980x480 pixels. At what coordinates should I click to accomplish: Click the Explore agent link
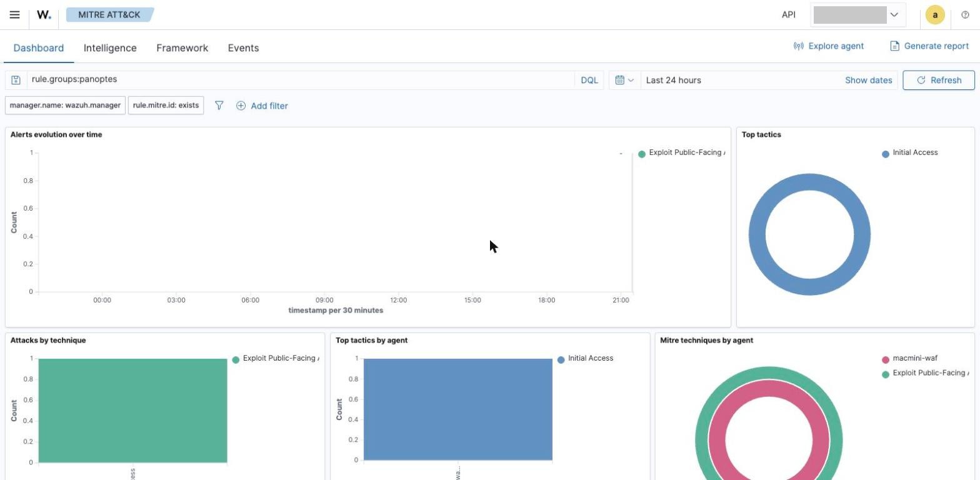click(x=836, y=46)
